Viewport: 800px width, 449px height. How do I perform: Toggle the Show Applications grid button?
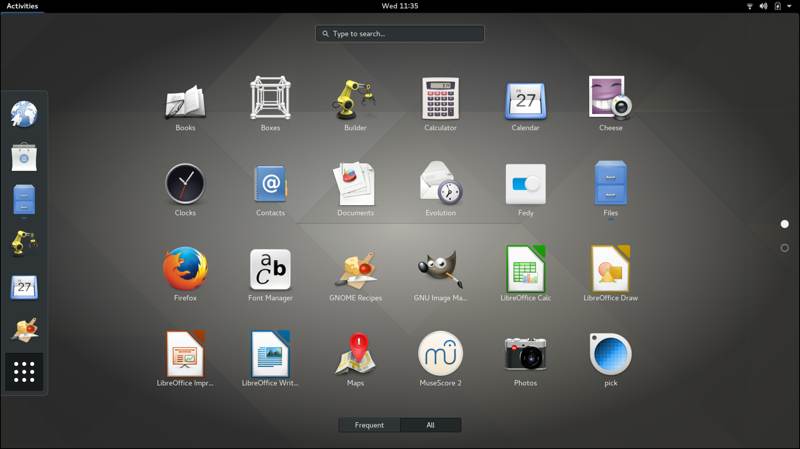tap(24, 371)
